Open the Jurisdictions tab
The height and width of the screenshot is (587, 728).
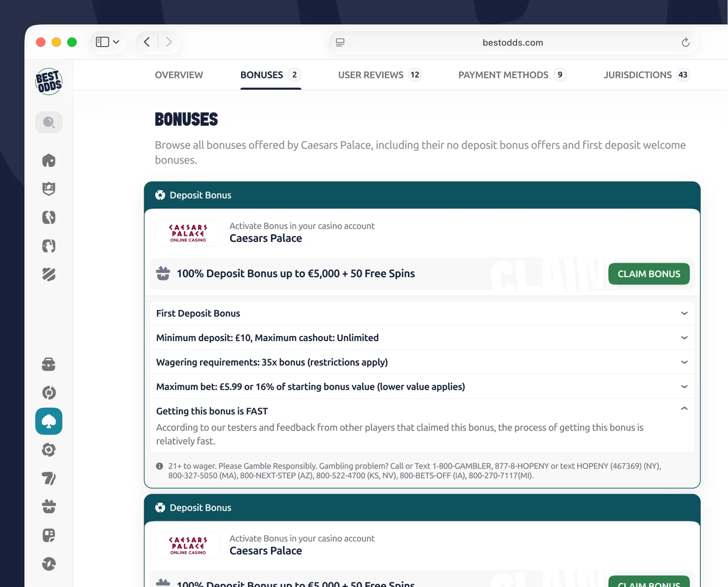point(646,75)
